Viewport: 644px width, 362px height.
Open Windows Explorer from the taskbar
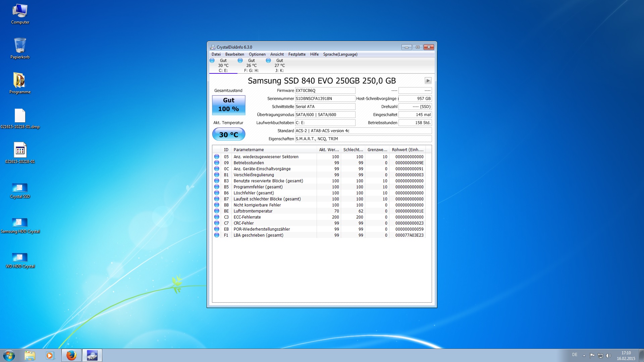tap(30, 355)
